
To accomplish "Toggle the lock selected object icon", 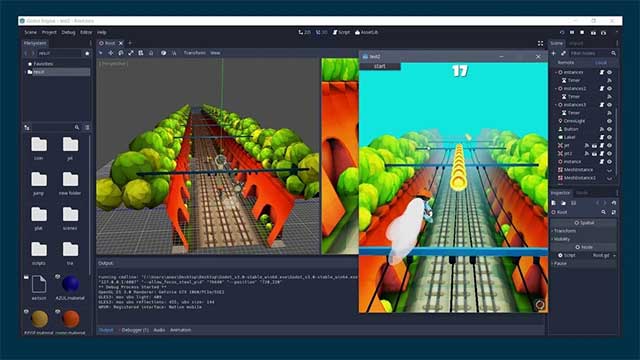I will (x=151, y=53).
